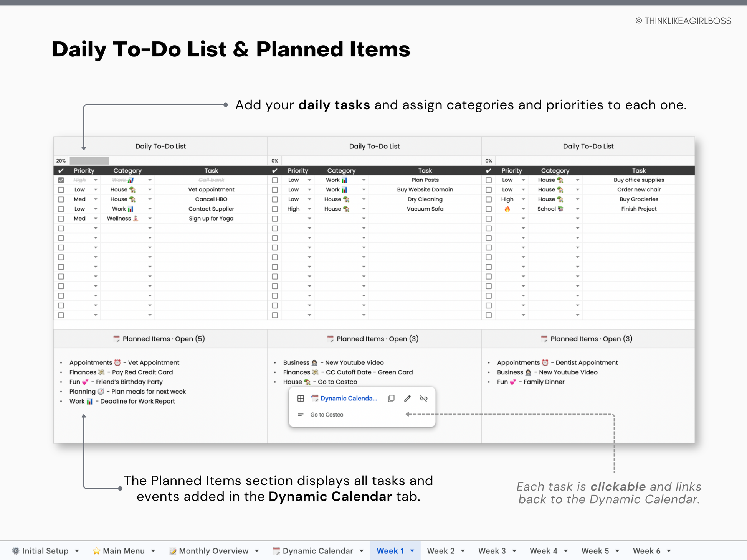
Task: Click the sheet grid icon in popup
Action: pyautogui.click(x=301, y=399)
